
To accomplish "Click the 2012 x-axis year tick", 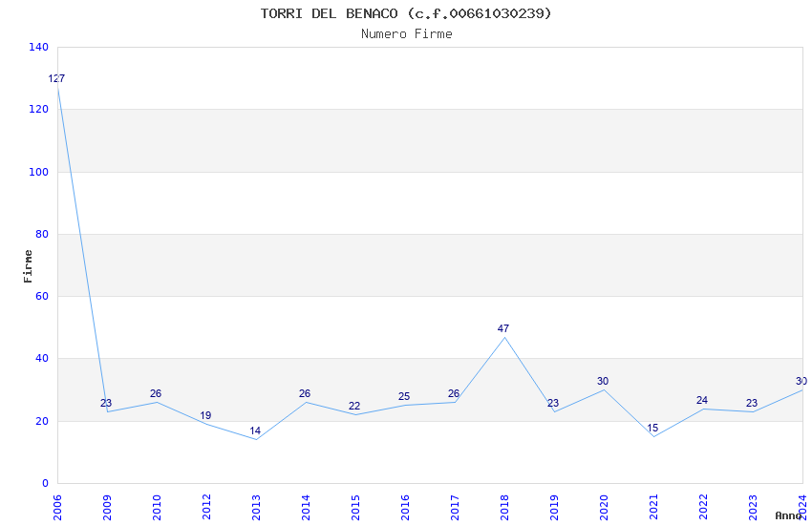I will (206, 508).
